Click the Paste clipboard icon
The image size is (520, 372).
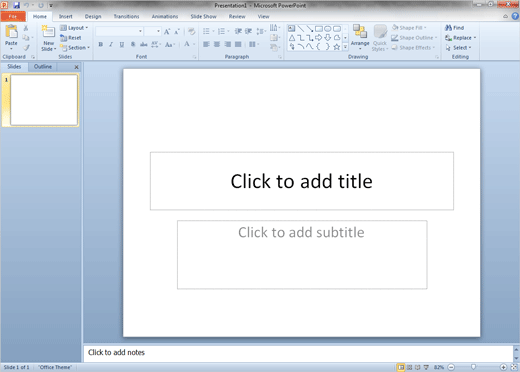click(11, 32)
